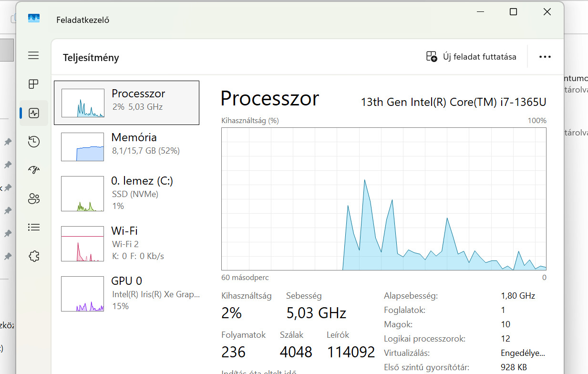Click the i7-1365U processor name label
The image size is (588, 374).
(x=453, y=102)
